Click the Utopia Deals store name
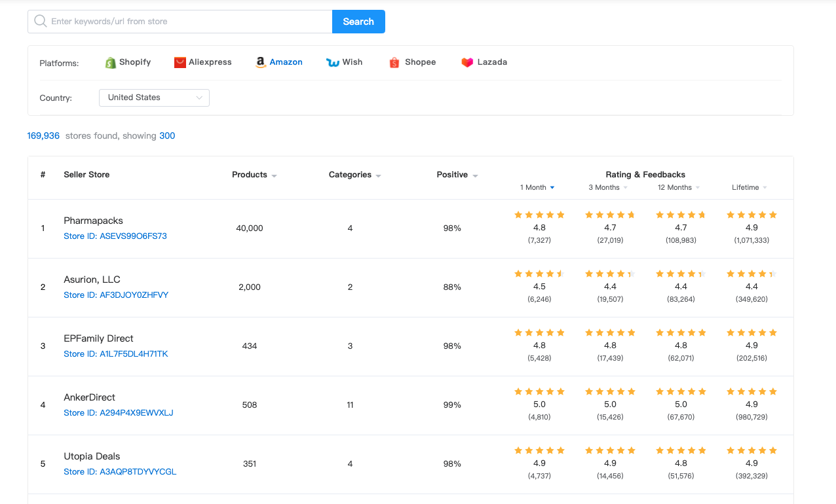The height and width of the screenshot is (504, 836). coord(92,456)
